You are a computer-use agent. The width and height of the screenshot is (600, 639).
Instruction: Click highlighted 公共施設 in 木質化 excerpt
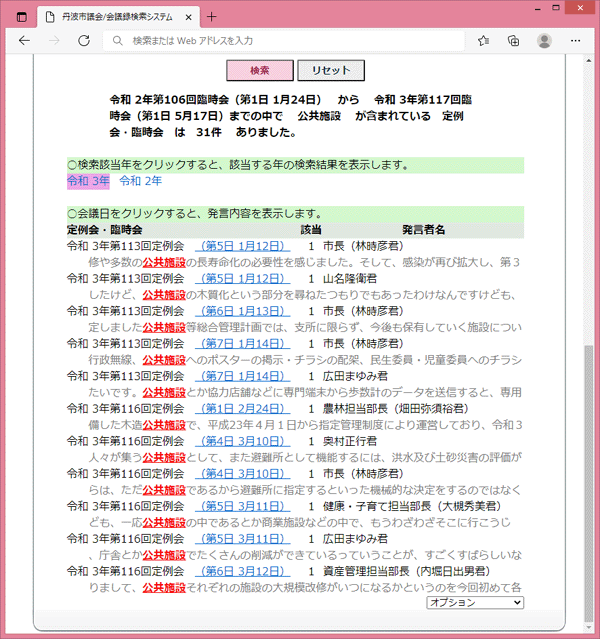pos(164,295)
